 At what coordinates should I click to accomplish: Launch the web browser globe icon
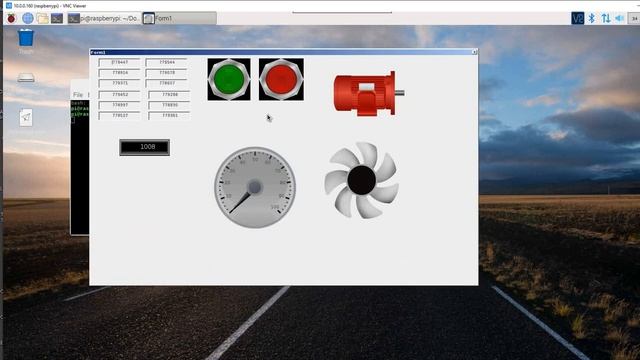pos(27,18)
